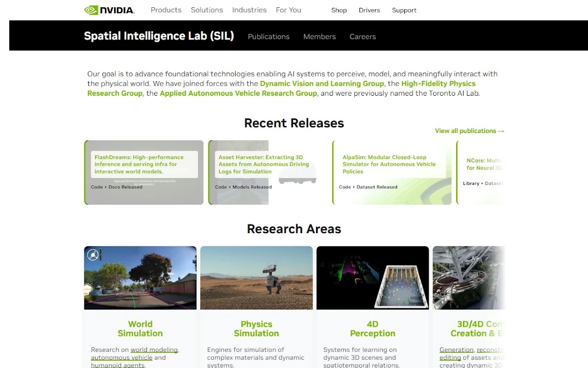
Task: Open the Drivers page
Action: pos(369,10)
